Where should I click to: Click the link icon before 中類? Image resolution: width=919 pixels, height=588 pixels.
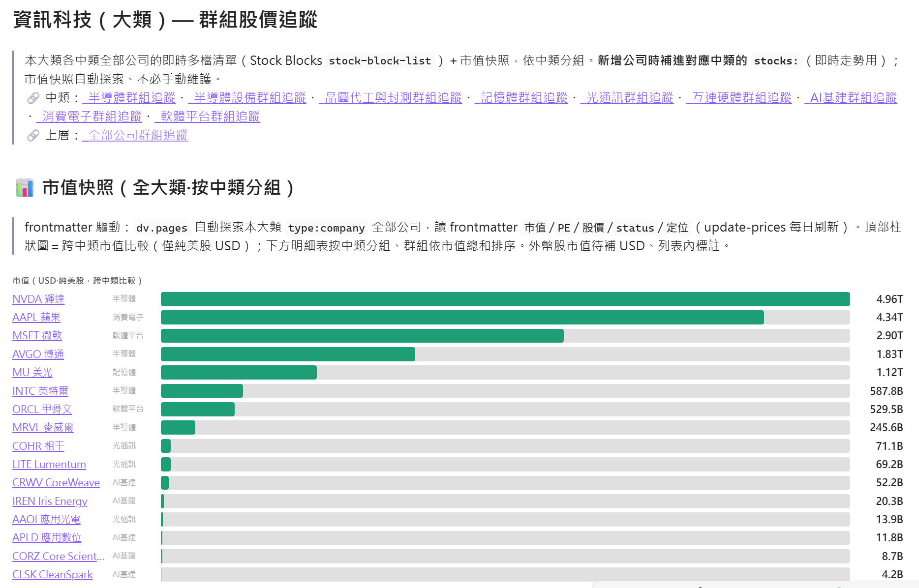click(33, 98)
